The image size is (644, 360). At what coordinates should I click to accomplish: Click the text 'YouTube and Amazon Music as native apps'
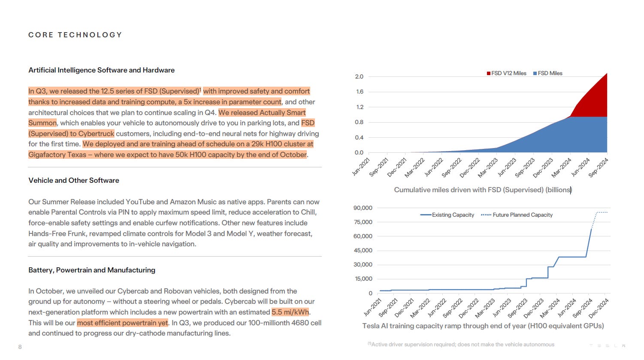(x=195, y=202)
